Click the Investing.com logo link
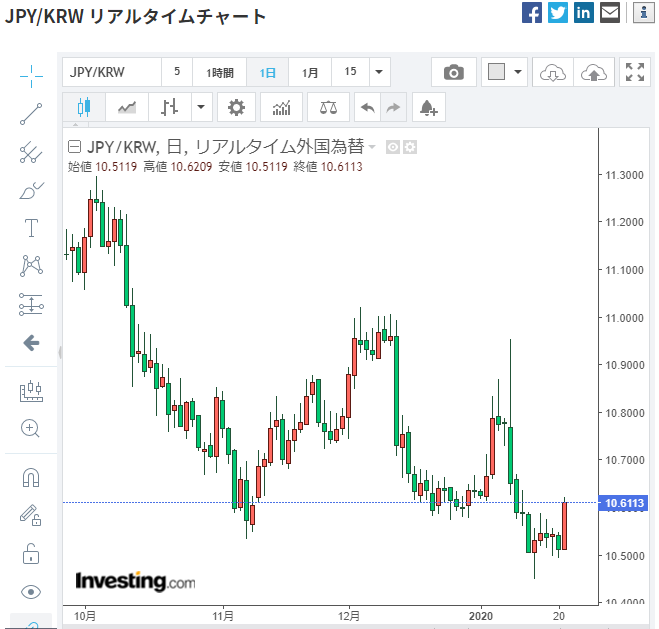Image resolution: width=659 pixels, height=629 pixels. pyautogui.click(x=135, y=582)
